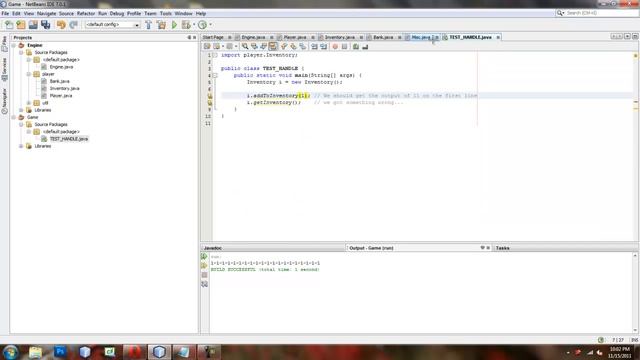Click the yellow Re-run-with-options icon in Output

204,266
